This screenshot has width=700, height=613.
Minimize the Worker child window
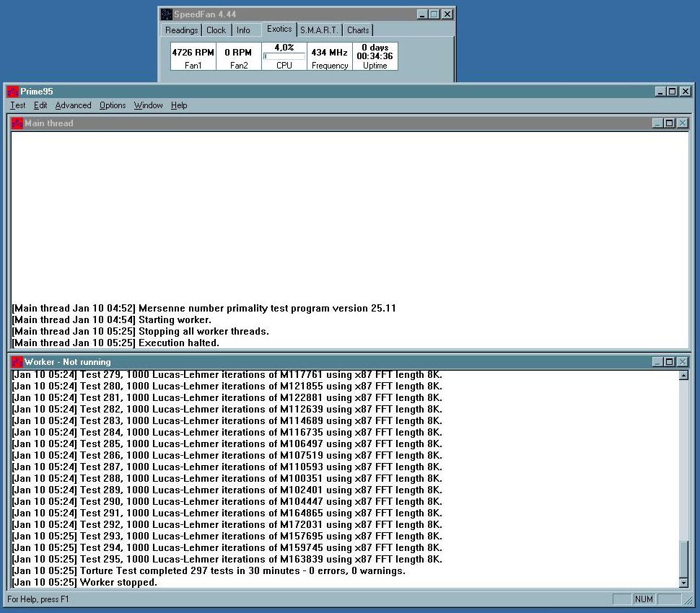(x=657, y=362)
